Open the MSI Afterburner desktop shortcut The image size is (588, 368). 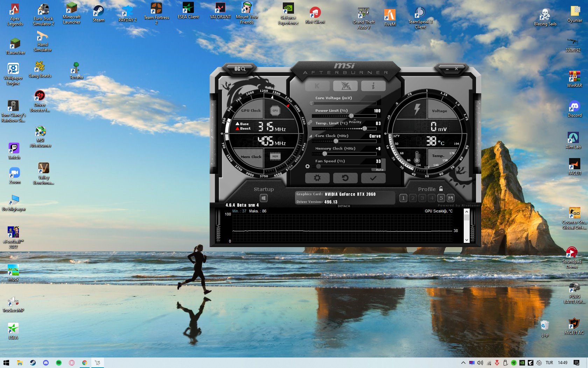[41, 137]
